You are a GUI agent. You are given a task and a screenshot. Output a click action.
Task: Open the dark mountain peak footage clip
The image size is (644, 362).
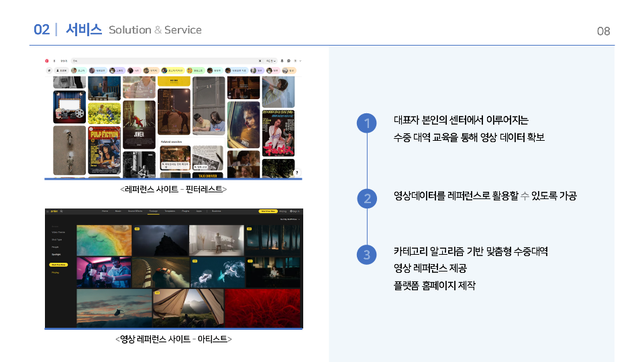[x=160, y=240]
